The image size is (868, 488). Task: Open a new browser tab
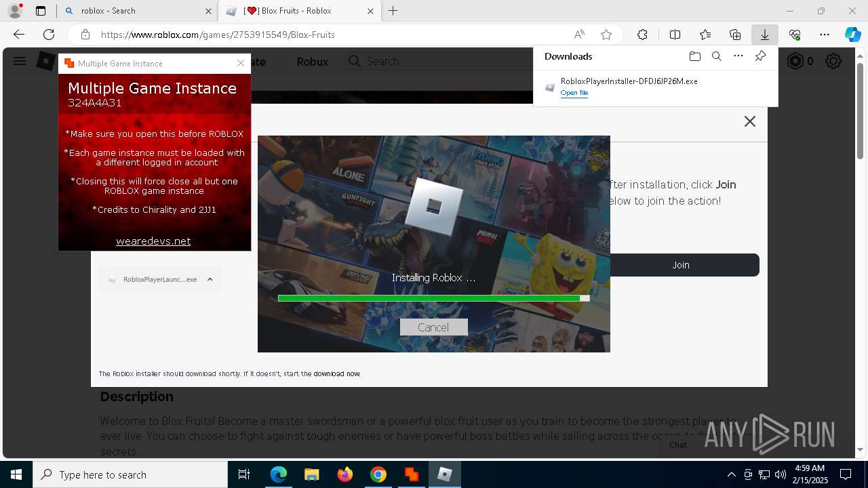tap(393, 11)
